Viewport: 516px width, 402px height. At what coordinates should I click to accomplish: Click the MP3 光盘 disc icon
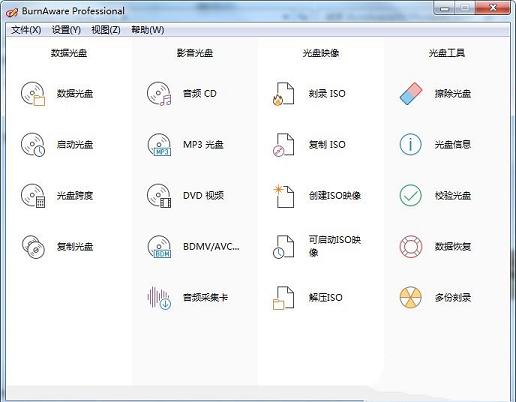[159, 145]
